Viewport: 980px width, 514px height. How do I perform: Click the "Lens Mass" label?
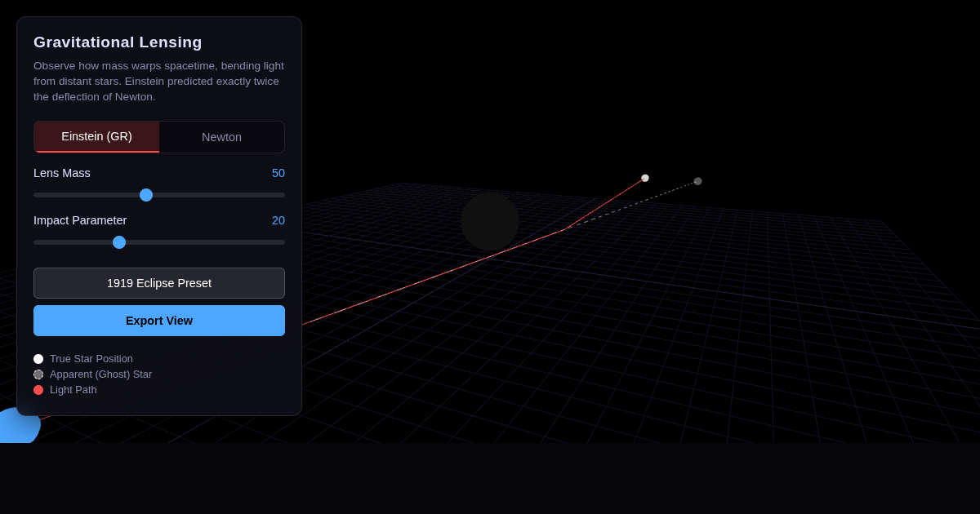point(62,173)
